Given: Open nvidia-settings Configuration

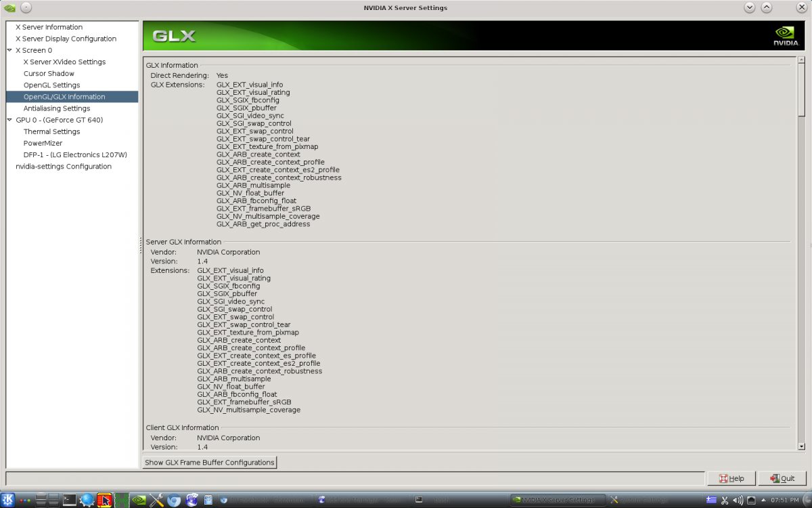Looking at the screenshot, I should coord(64,166).
